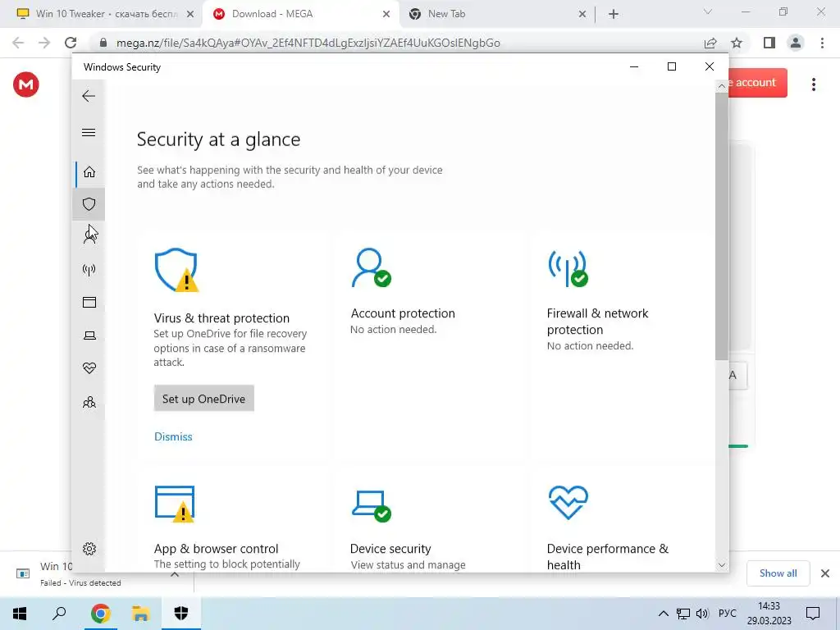Screen dimensions: 840x630
Task: Open App & browser control heading
Action: [x=216, y=549]
